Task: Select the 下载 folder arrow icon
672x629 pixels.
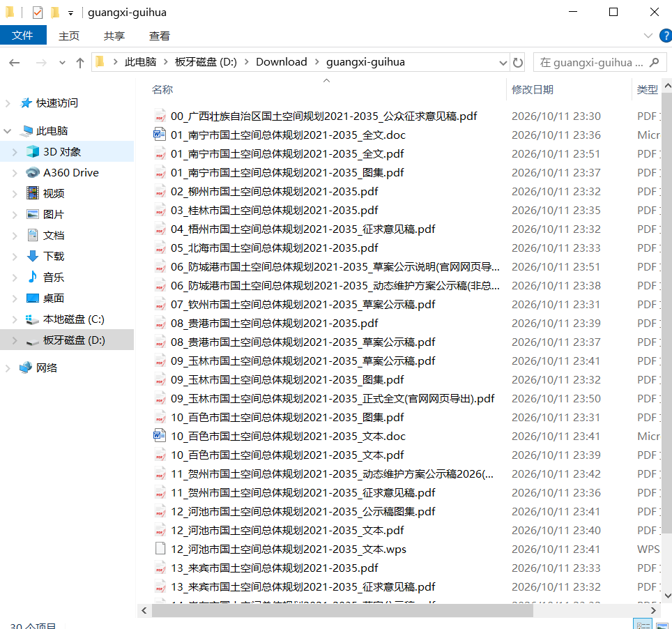Action: tap(33, 257)
